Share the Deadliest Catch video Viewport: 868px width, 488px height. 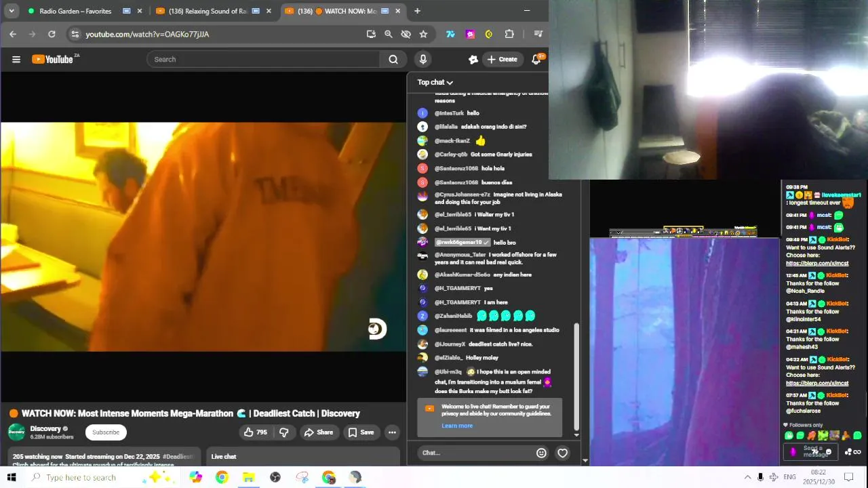(x=319, y=432)
